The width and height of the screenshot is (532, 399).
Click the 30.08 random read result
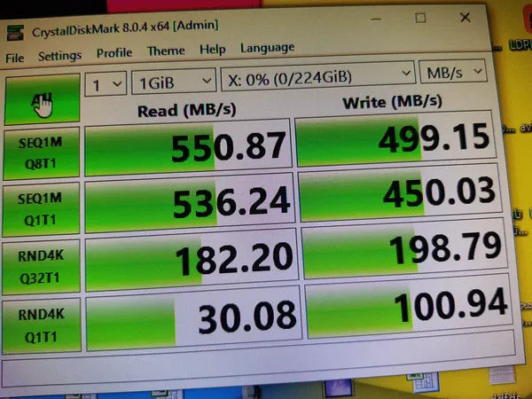point(193,319)
